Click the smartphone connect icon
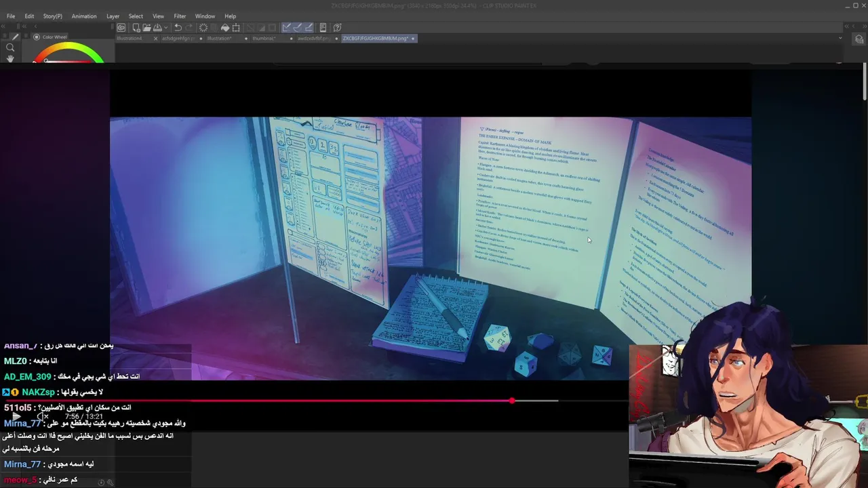 point(323,28)
